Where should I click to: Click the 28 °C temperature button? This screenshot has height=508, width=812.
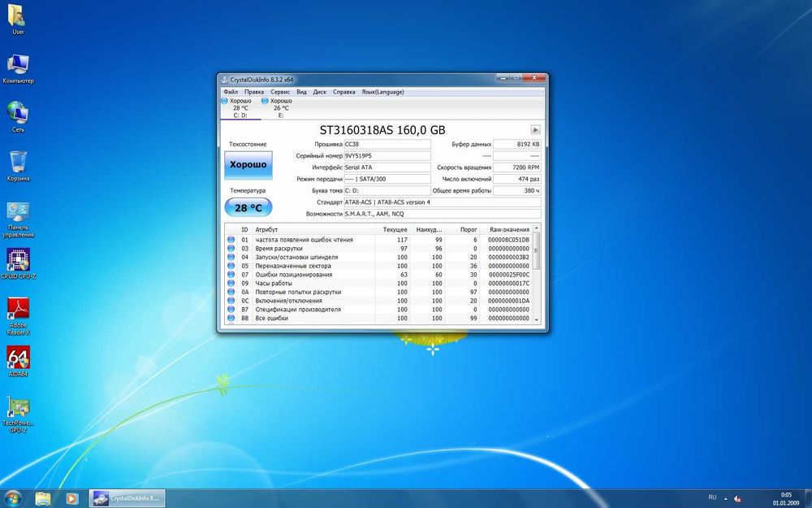[248, 208]
